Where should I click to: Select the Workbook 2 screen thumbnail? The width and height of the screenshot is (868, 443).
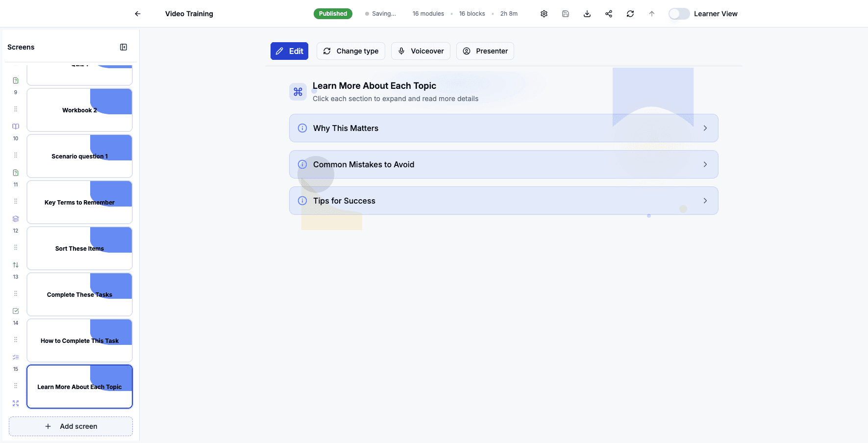coord(79,110)
